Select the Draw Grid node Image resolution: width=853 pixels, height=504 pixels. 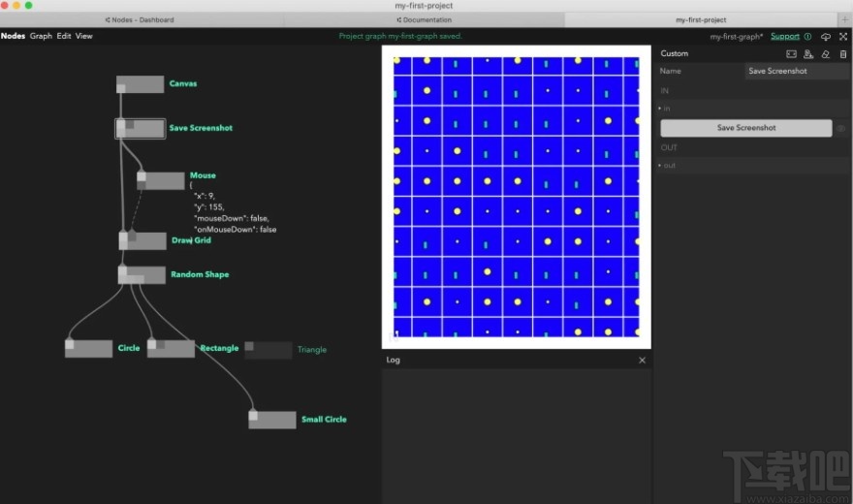point(142,240)
